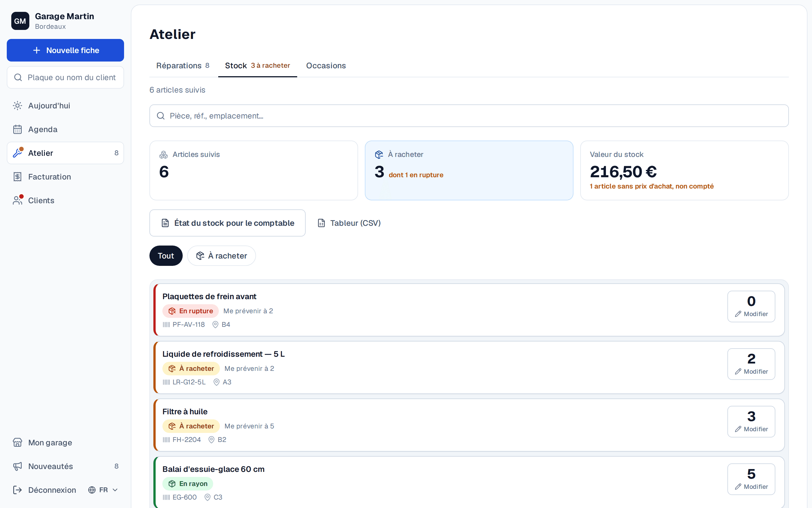Viewport: 812px width, 508px height.
Task: Modify quantity for Balai d'essuie-glace
Action: point(751,479)
